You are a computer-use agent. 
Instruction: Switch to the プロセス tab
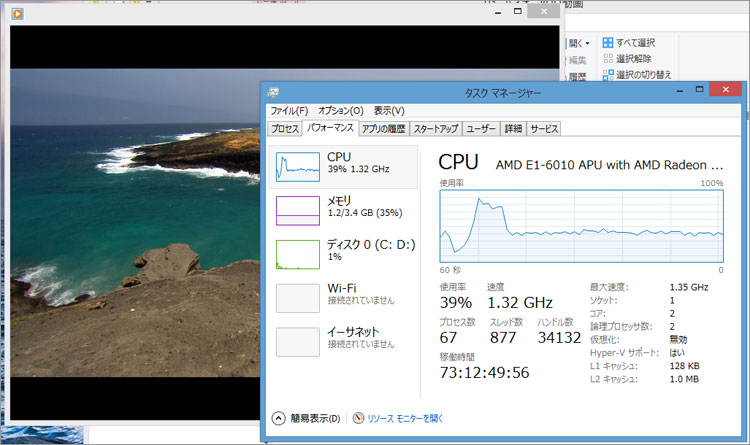[x=285, y=129]
